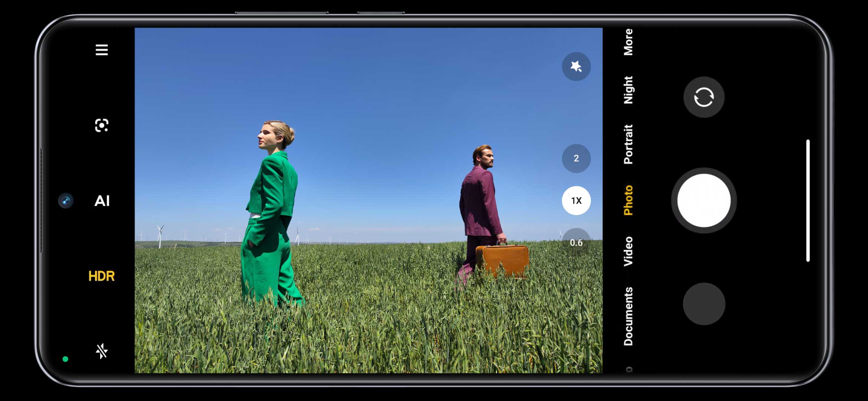Select 2X zoom level
Screen dimensions: 868x401
pos(576,158)
